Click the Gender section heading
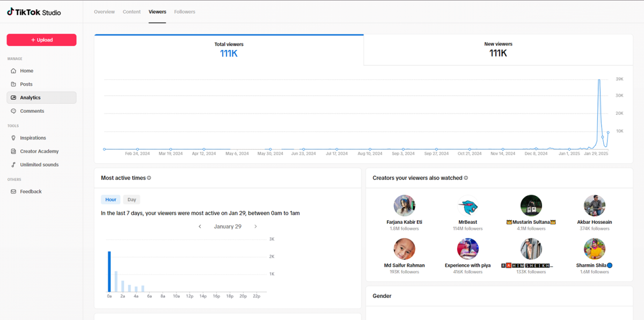This screenshot has height=320, width=644. [x=382, y=296]
